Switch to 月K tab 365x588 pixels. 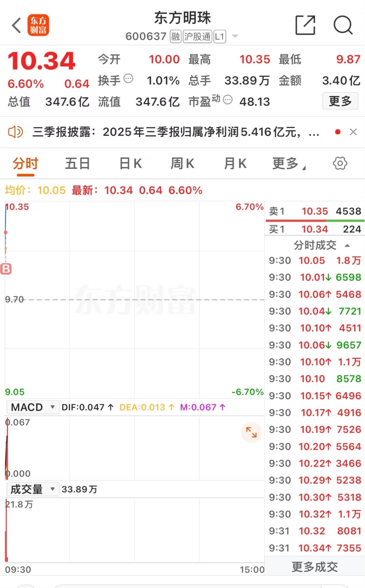tap(235, 164)
